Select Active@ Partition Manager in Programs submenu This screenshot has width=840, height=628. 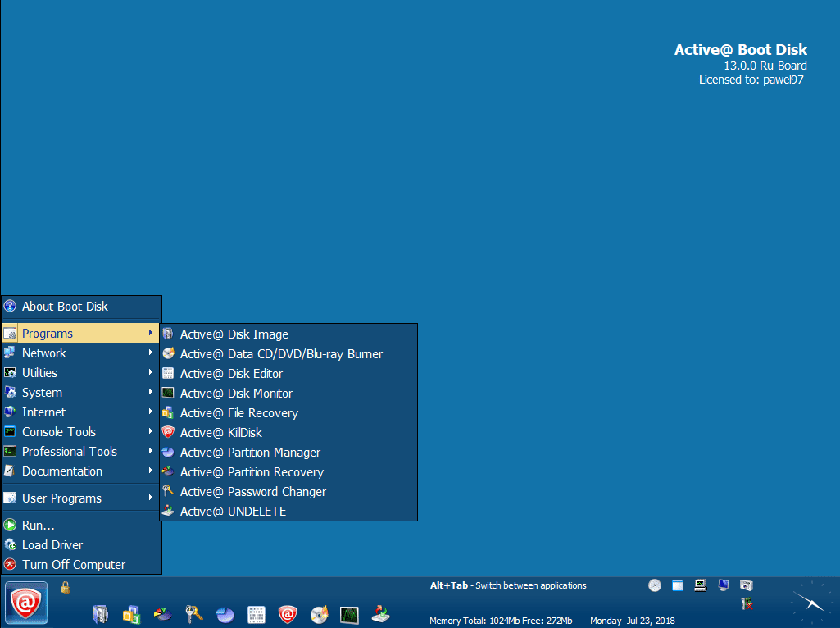250,453
